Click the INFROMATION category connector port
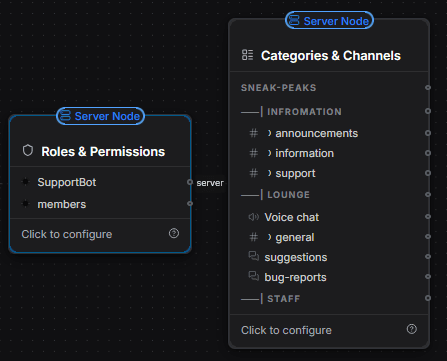 (428, 111)
